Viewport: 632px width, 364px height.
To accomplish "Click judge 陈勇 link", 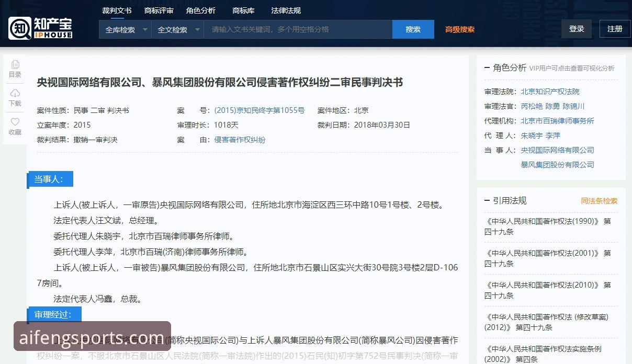I will click(552, 106).
